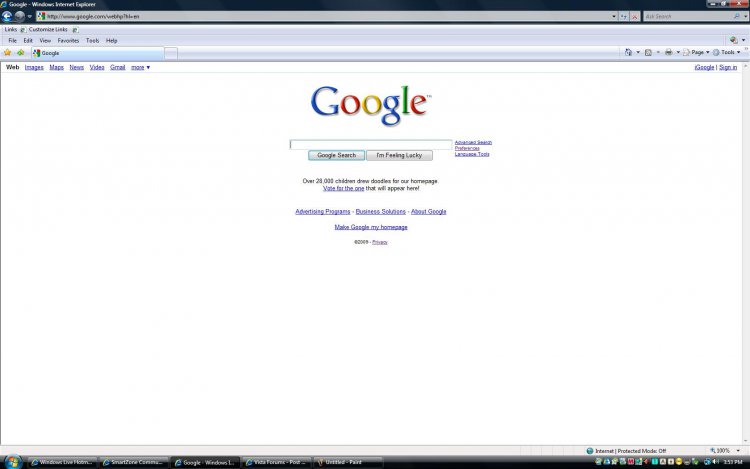The width and height of the screenshot is (750, 469).
Task: Click the yellow smiley tray icon
Action: [x=679, y=462]
